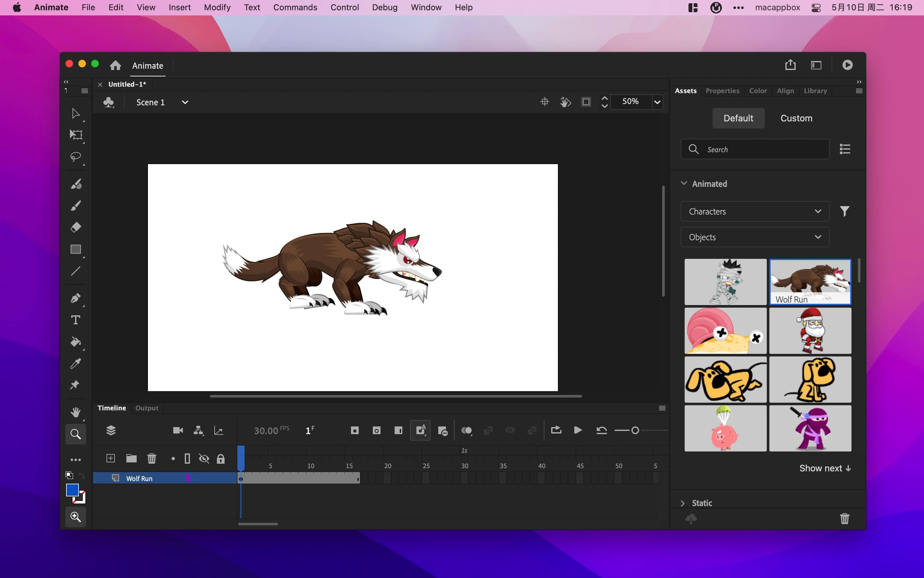Add a new layer folder
The width and height of the screenshot is (924, 578).
131,458
